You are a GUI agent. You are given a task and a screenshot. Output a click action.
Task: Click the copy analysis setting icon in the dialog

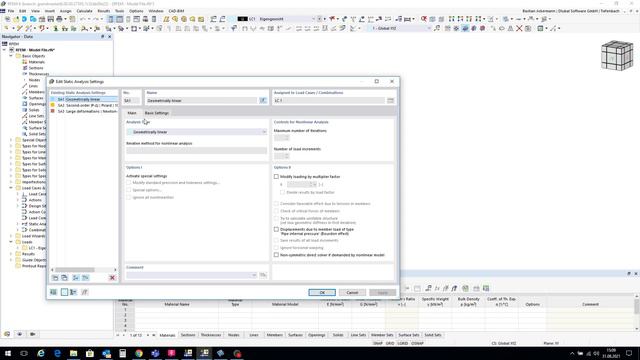pyautogui.click(x=64, y=278)
